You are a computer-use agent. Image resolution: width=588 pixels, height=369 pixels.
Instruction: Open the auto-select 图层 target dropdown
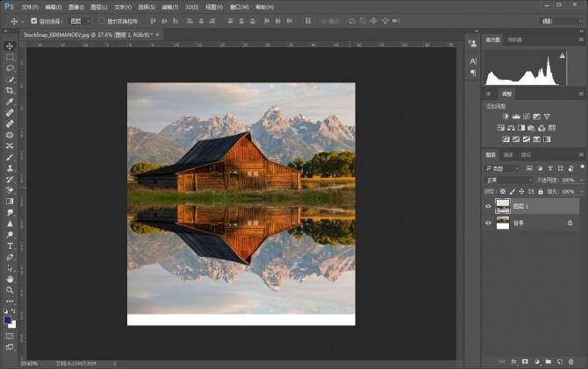click(79, 20)
